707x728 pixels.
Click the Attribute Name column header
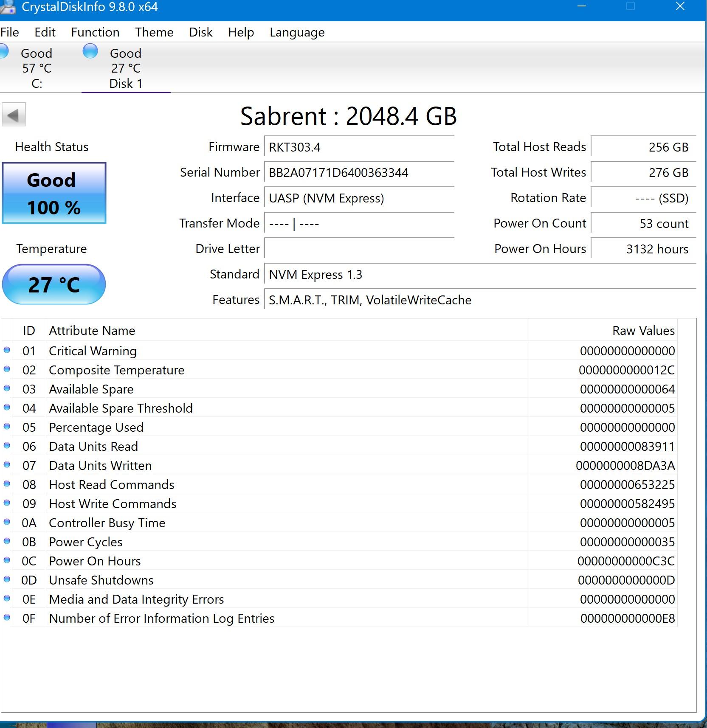[x=287, y=330]
